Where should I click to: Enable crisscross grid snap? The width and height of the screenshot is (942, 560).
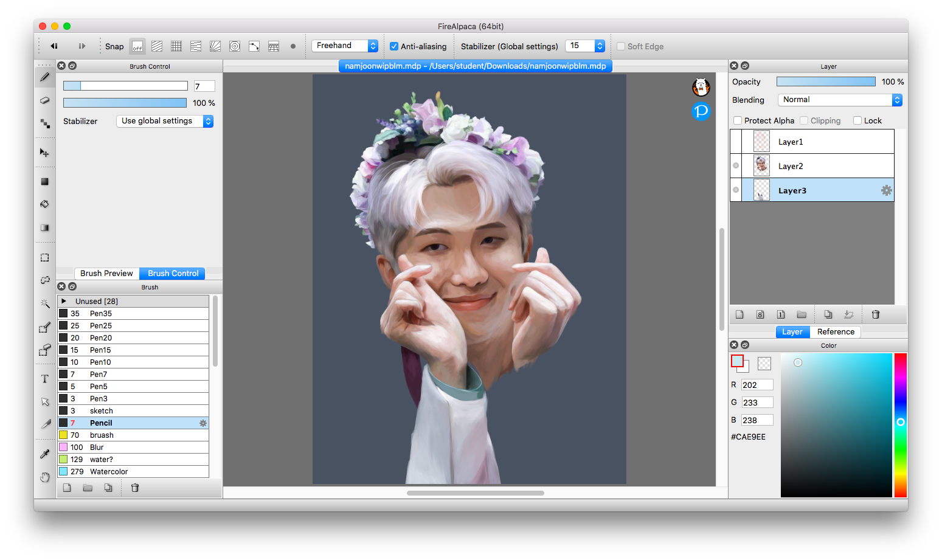(176, 46)
